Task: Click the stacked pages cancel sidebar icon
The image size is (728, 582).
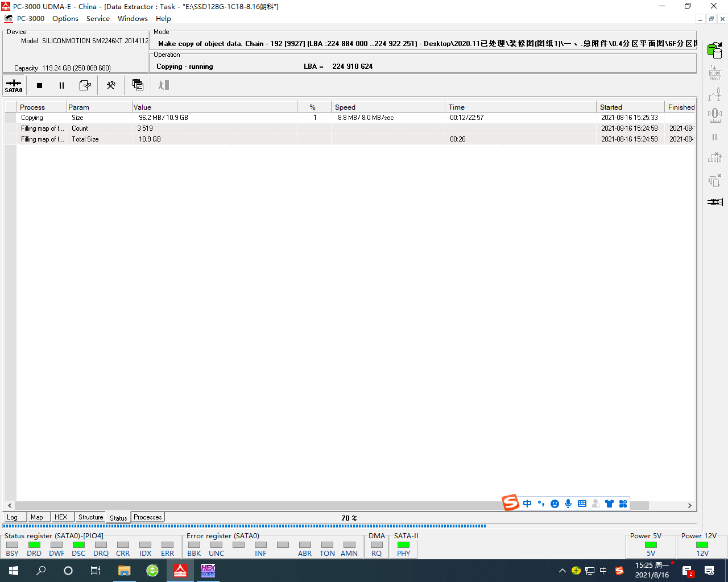Action: 715,180
